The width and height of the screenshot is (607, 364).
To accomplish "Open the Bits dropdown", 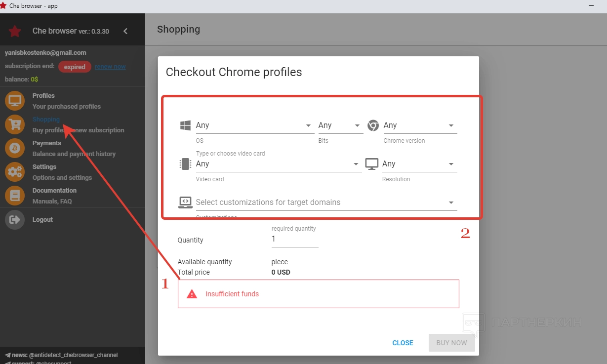I will pyautogui.click(x=341, y=125).
